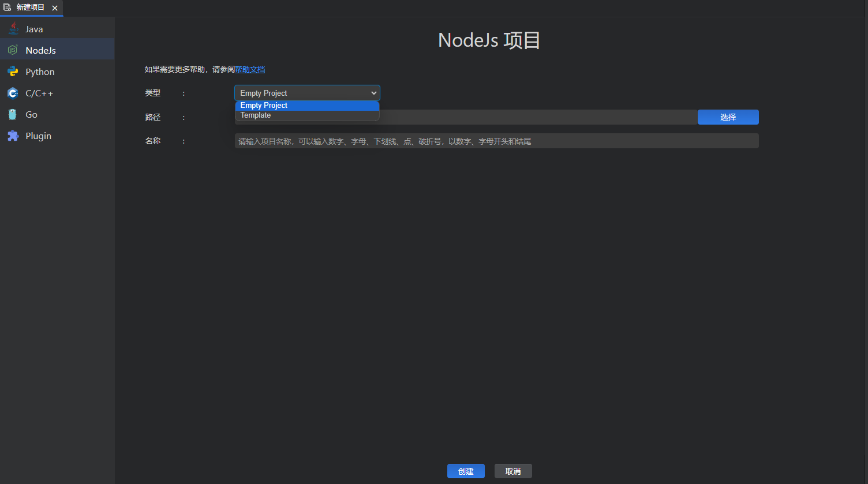Select NodeJs label in sidebar
The image size is (868, 484).
40,50
